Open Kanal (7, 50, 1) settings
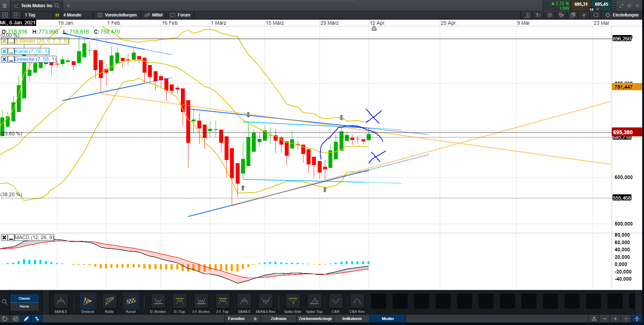Screen dimensions: 644x325 (x=32, y=52)
